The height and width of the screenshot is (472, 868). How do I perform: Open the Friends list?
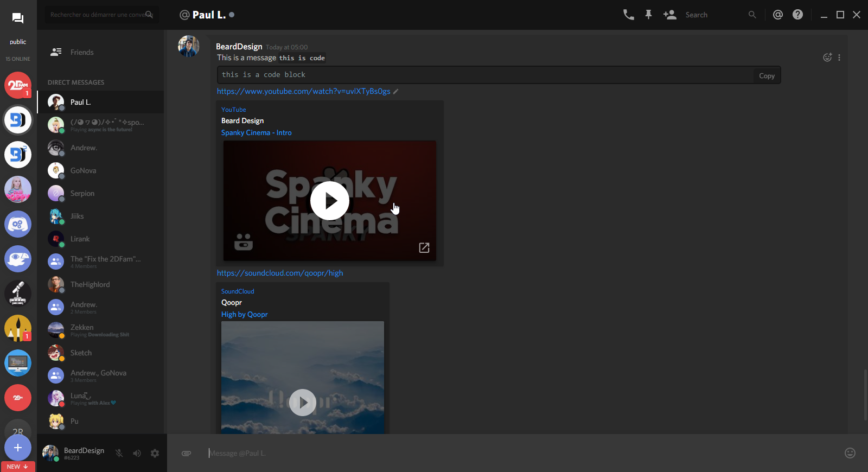(100, 52)
